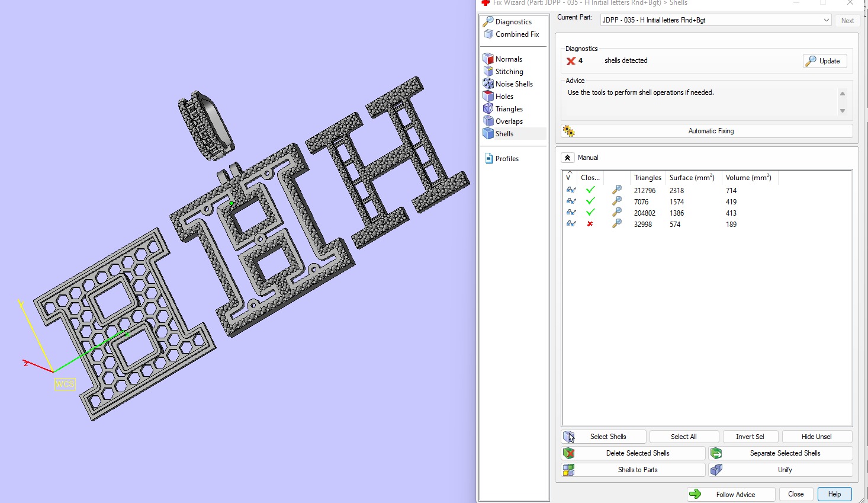The width and height of the screenshot is (868, 503).
Task: Sort shells by the Triangles column
Action: (647, 178)
